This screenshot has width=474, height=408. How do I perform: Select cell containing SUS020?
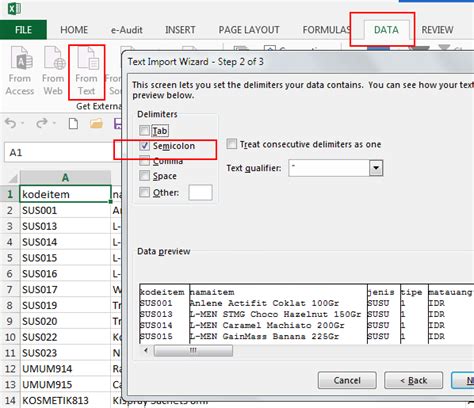click(x=65, y=321)
